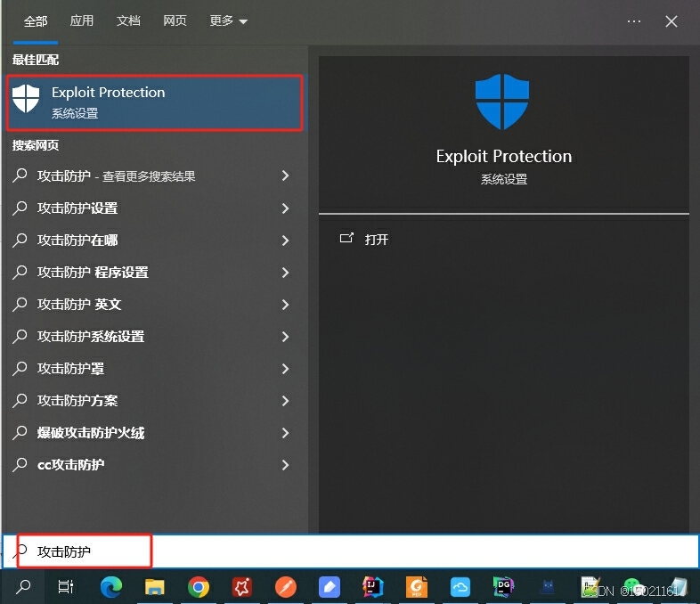700x604 pixels.
Task: Switch to the 网页 tab
Action: coord(175,20)
